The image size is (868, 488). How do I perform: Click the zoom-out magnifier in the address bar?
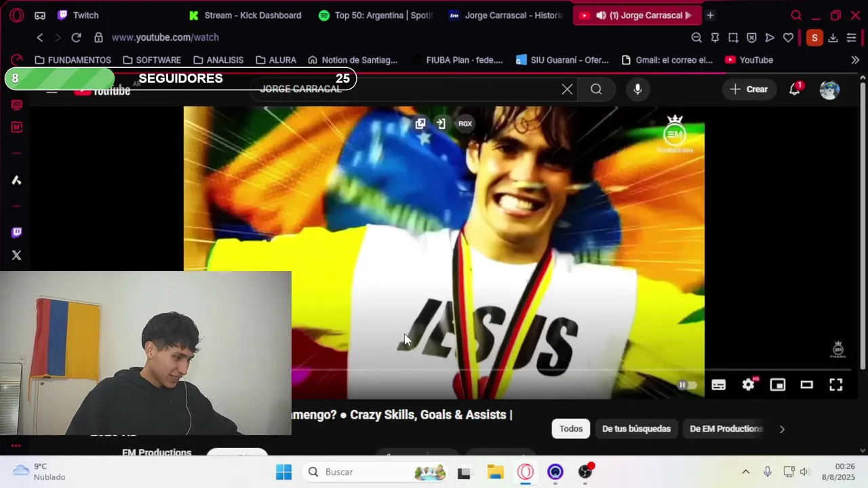[x=696, y=38]
